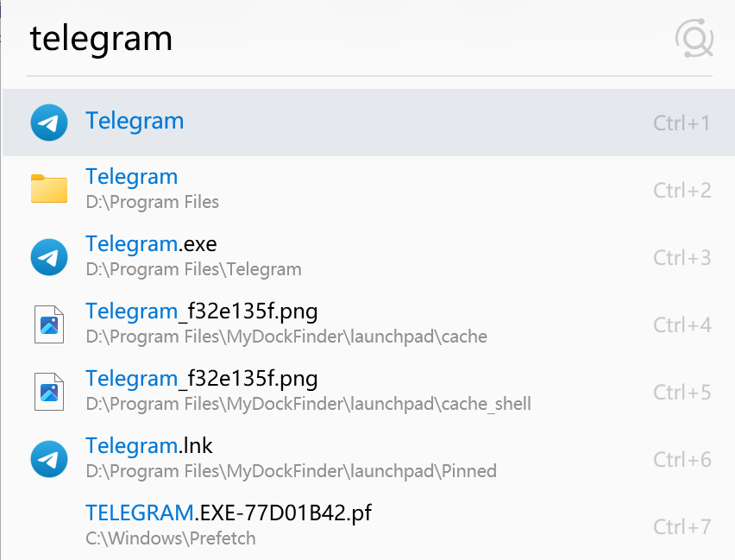The height and width of the screenshot is (560, 735).
Task: Click the Telegram app icon in first result
Action: click(x=49, y=123)
